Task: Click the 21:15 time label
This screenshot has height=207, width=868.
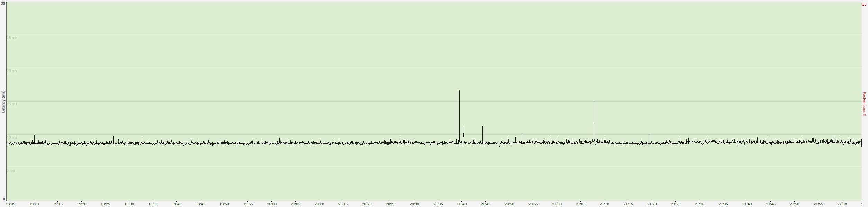Action: click(x=628, y=204)
